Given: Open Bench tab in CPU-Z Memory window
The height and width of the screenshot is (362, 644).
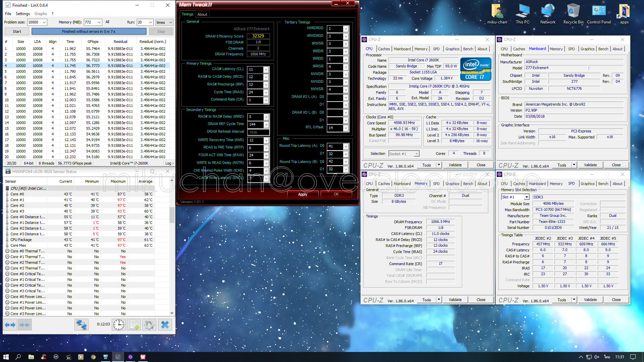Looking at the screenshot, I should point(468,184).
